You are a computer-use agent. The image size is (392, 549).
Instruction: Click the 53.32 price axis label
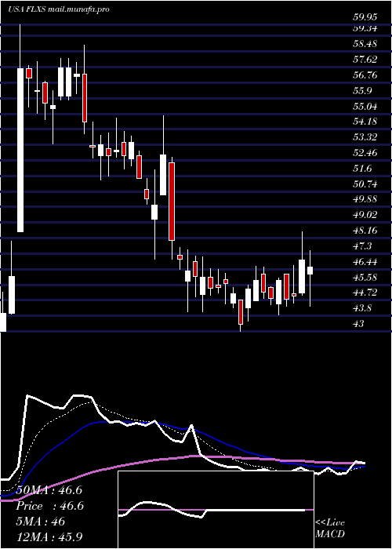coord(365,137)
